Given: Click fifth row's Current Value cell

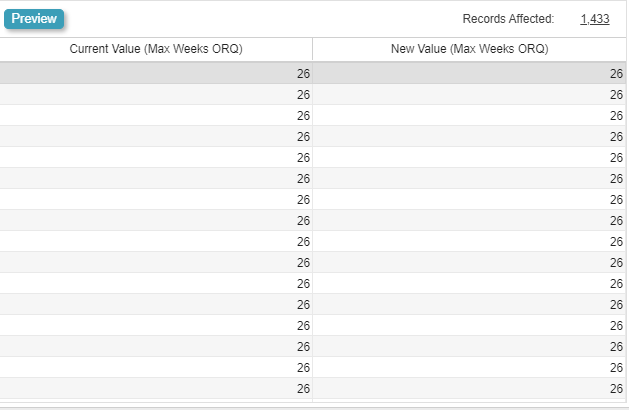Looking at the screenshot, I should coord(156,157).
